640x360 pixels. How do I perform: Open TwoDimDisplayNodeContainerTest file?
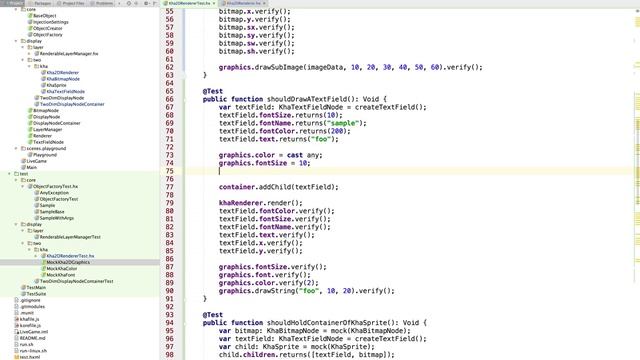tap(73, 281)
